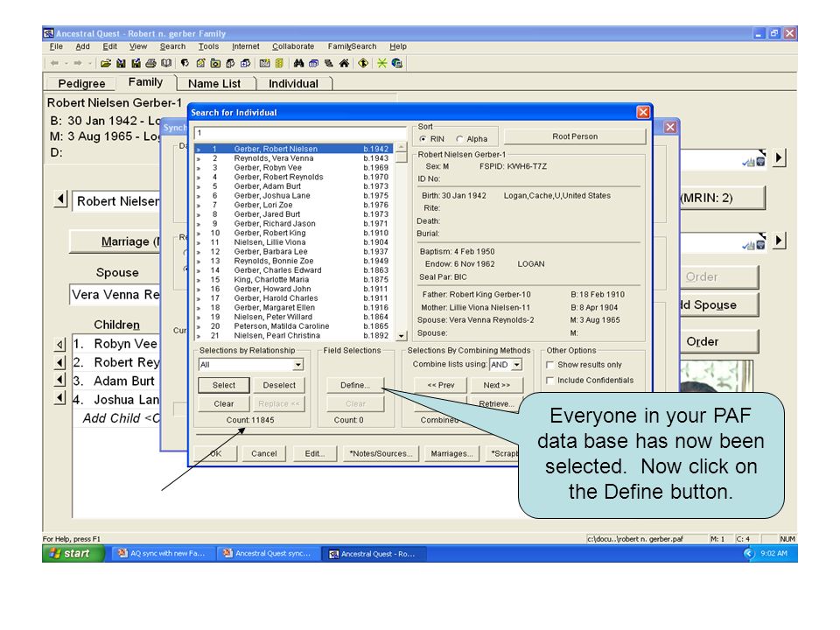
Task: Click the Open File folder toolbar icon
Action: (106, 63)
